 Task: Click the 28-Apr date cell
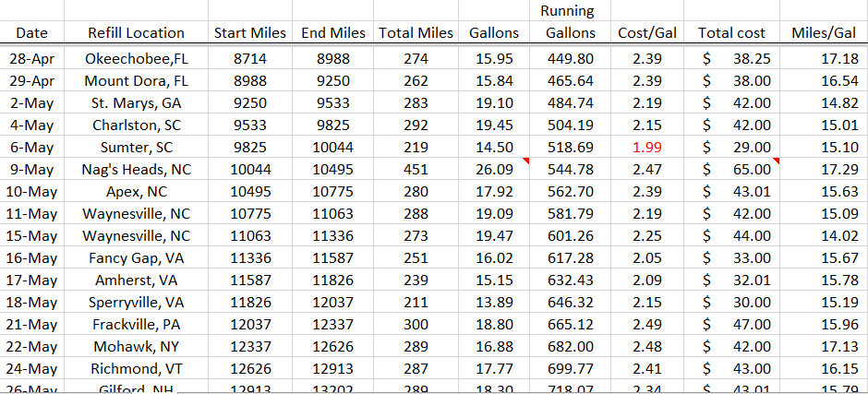tap(32, 58)
